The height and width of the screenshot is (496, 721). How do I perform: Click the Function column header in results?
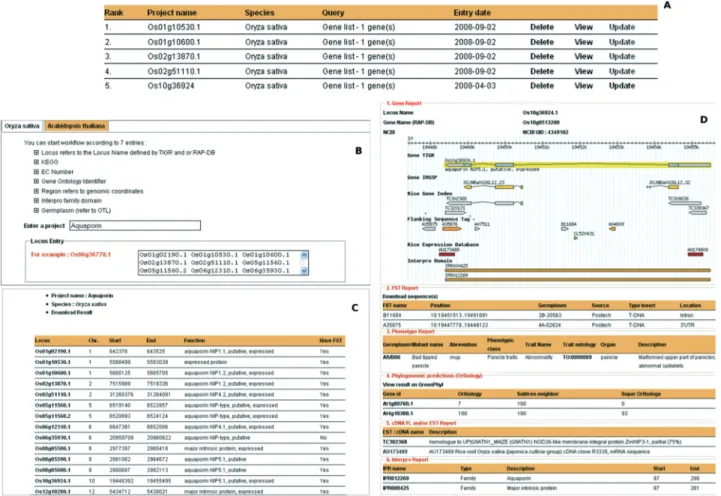(x=194, y=341)
